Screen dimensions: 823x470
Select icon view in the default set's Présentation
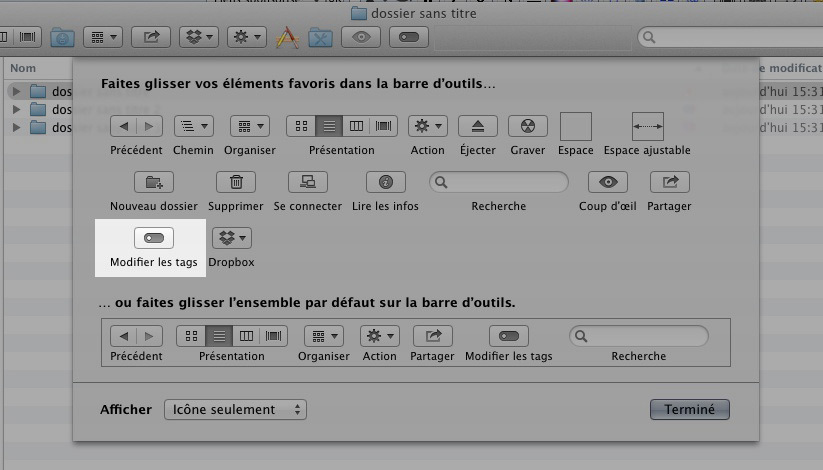click(x=191, y=336)
